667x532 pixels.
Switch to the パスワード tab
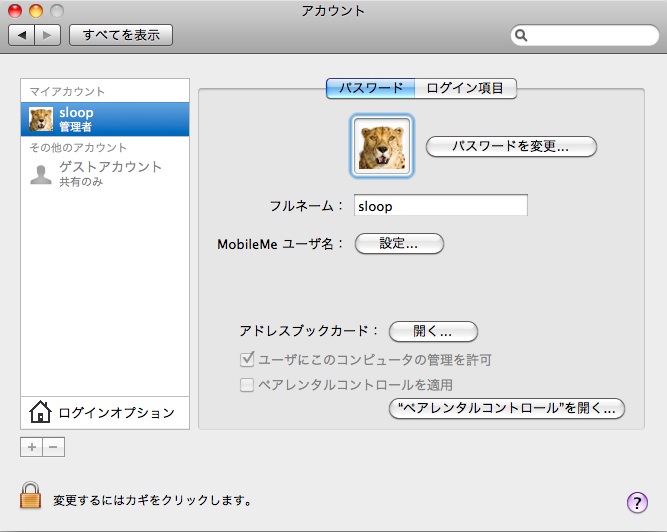point(370,88)
